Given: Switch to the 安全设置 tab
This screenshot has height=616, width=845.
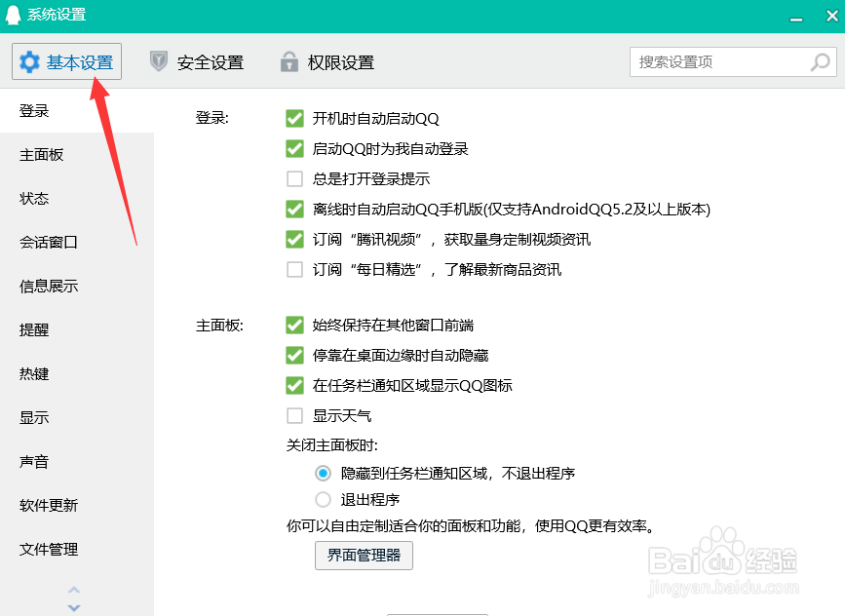Looking at the screenshot, I should [x=197, y=62].
